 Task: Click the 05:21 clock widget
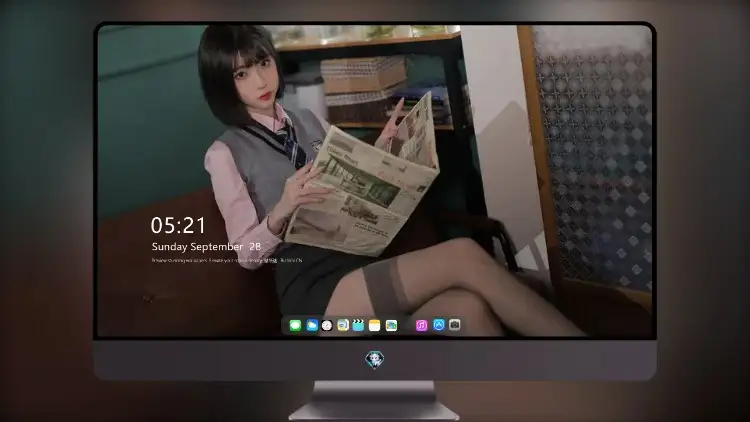coord(178,225)
